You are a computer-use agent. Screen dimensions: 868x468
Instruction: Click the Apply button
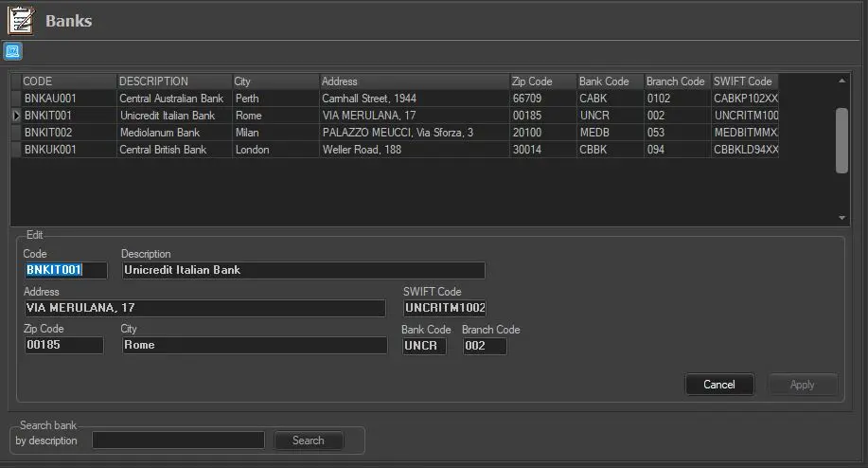tap(802, 385)
